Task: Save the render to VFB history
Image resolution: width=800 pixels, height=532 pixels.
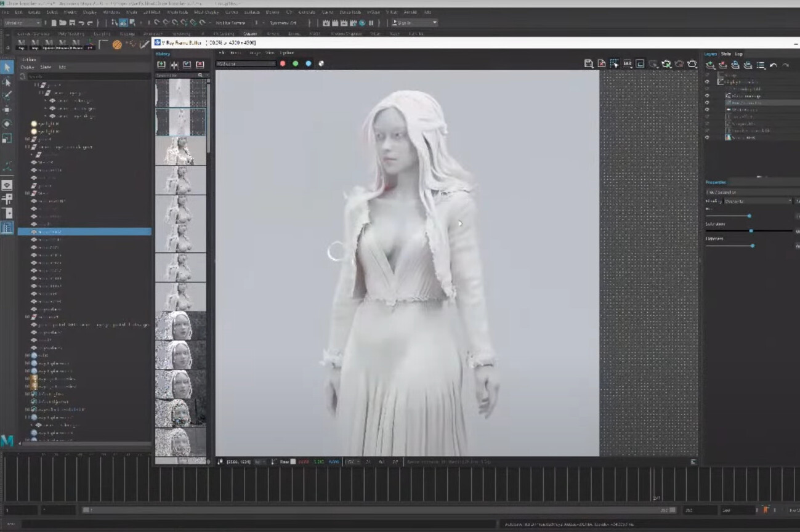Action: tap(161, 65)
